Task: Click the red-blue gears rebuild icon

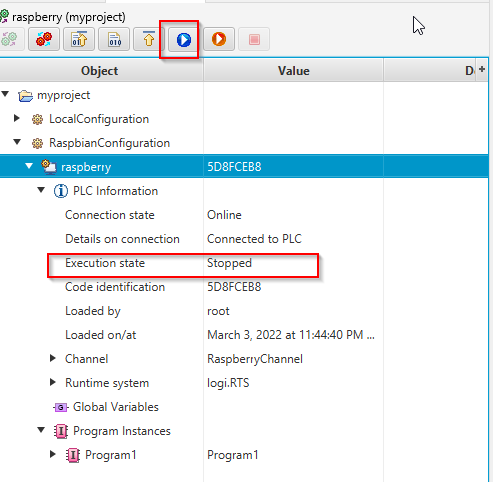Action: [x=44, y=39]
